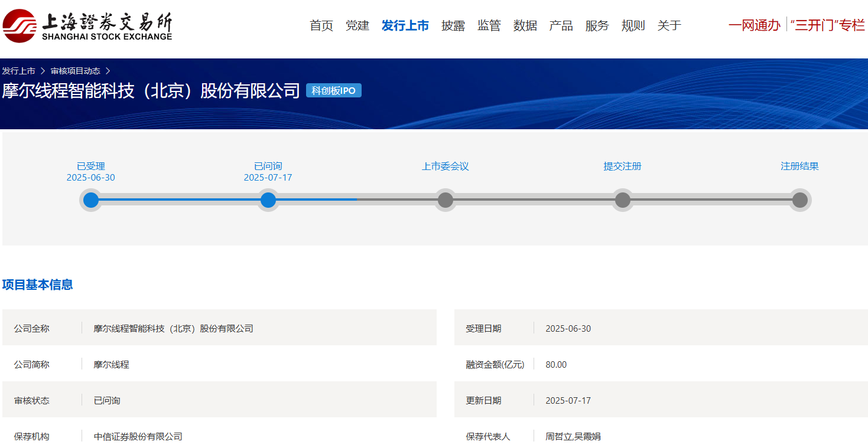Click the 公司简称 value 摩尔线程
This screenshot has width=868, height=448.
point(112,365)
